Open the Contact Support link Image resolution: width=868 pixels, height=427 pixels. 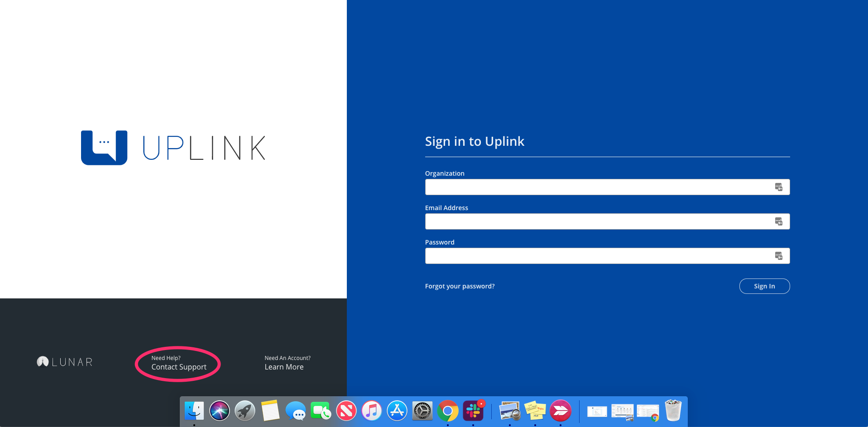[179, 367]
